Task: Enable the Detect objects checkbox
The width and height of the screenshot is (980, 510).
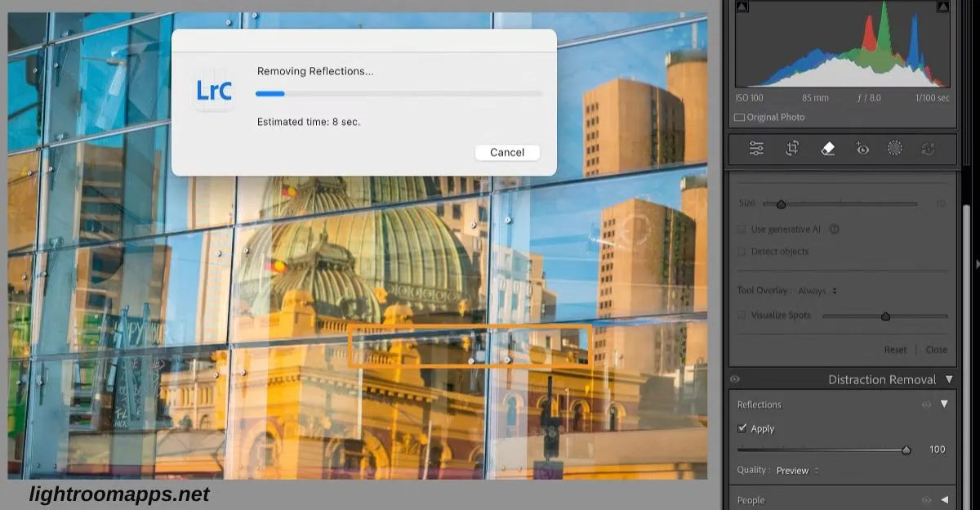Action: tap(742, 251)
